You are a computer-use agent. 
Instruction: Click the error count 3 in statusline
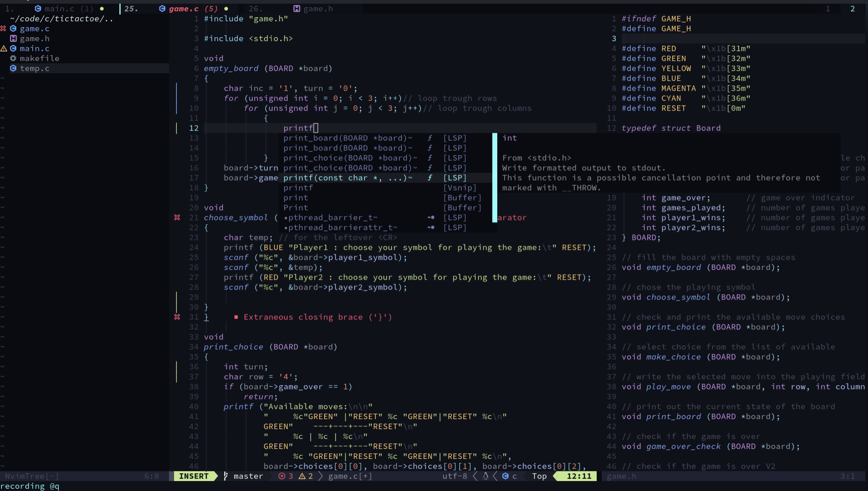[286, 476]
